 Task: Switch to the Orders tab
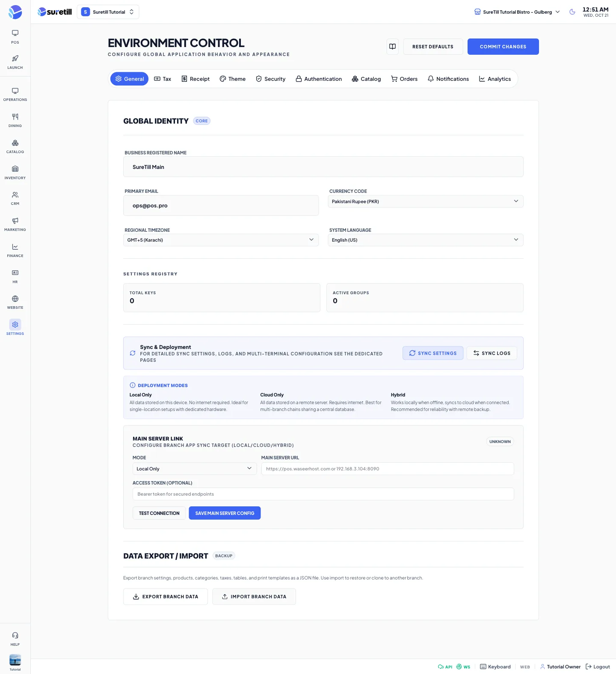coord(404,79)
